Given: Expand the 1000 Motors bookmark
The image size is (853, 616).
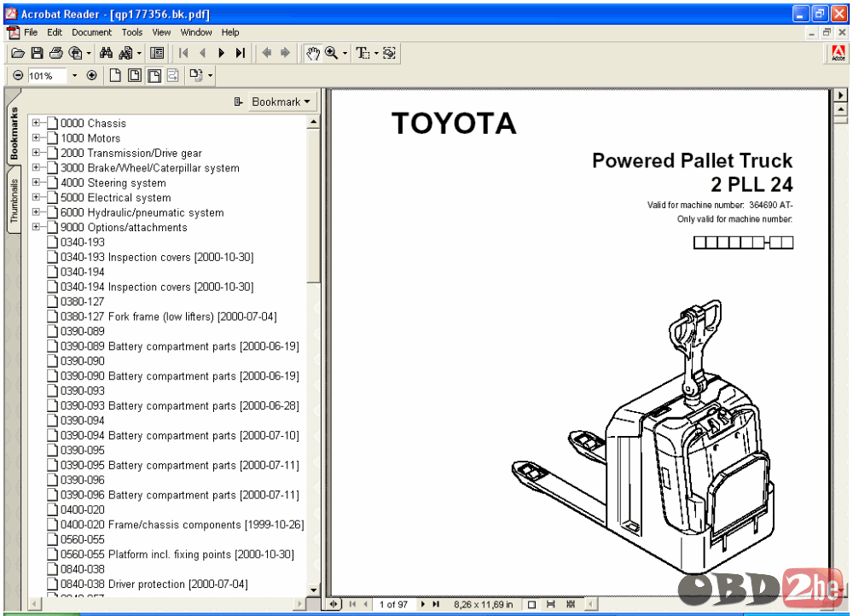Looking at the screenshot, I should tap(36, 137).
